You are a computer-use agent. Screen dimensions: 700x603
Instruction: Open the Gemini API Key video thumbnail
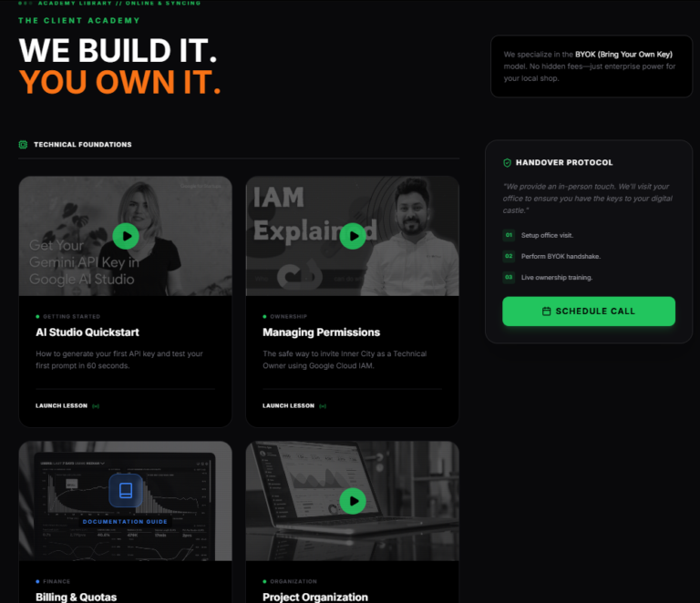(x=126, y=236)
